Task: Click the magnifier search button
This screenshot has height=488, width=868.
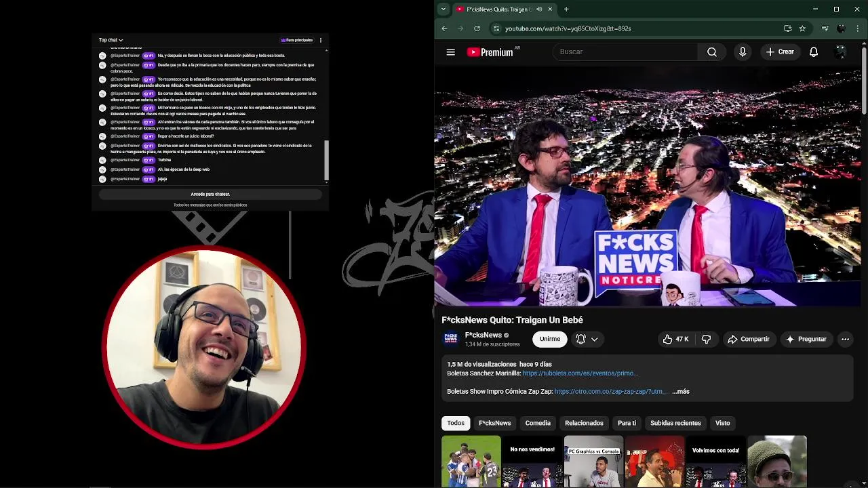Action: pyautogui.click(x=711, y=52)
